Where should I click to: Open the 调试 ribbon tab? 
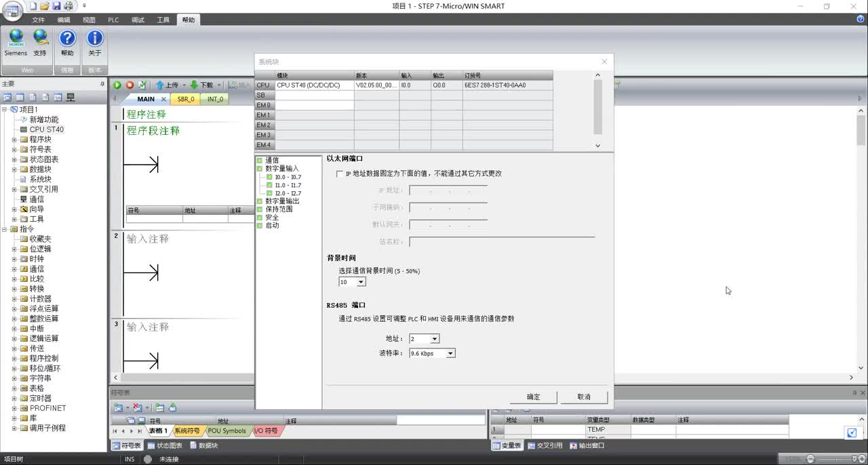138,20
